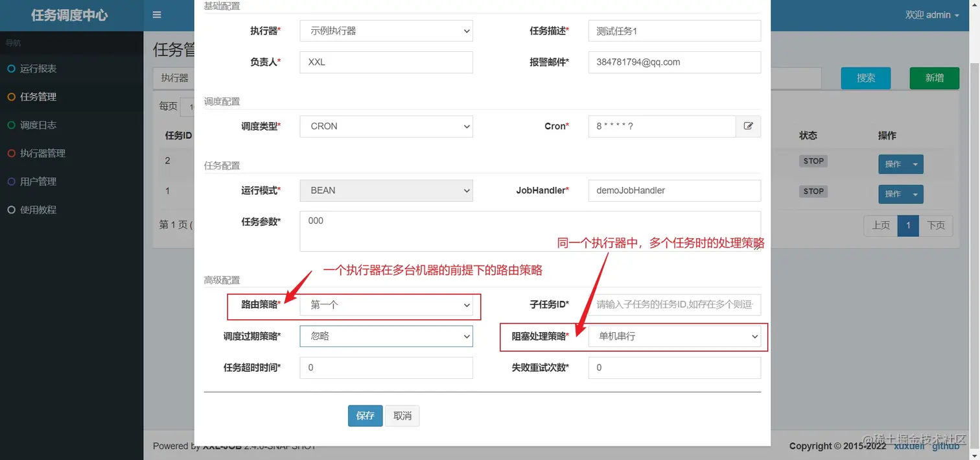Focus the 报警邮件 input field
This screenshot has height=460, width=980.
675,62
